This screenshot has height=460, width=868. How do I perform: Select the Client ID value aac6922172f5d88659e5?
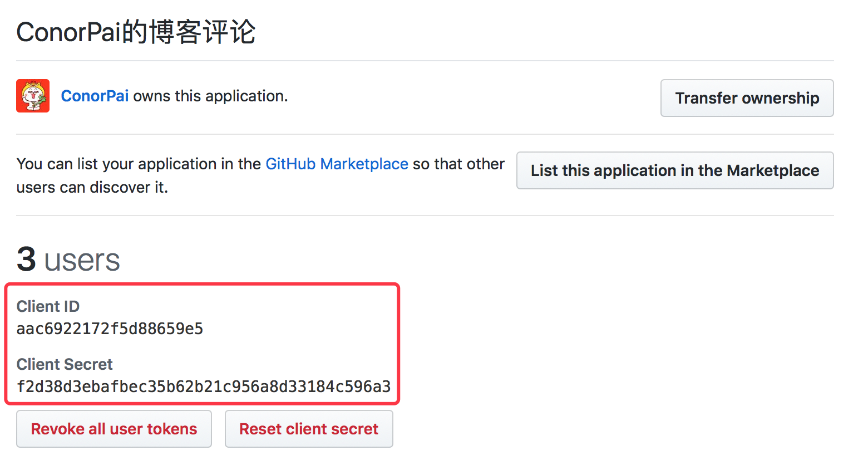[110, 329]
